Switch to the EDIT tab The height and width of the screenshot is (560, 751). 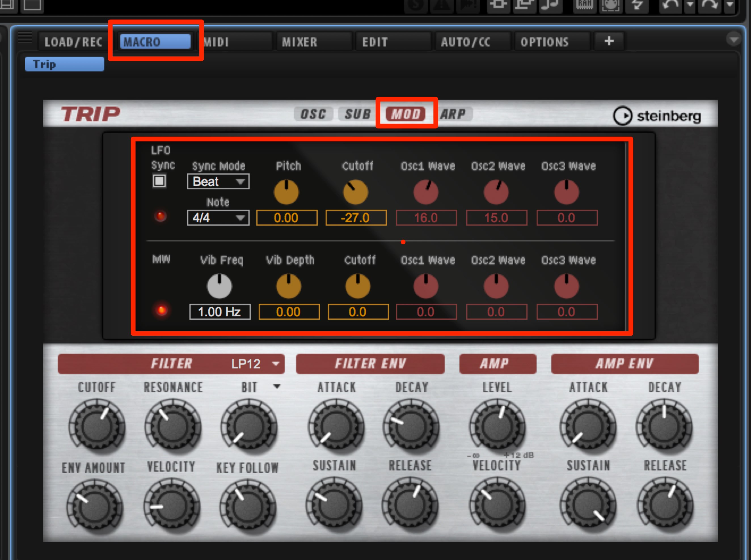pos(393,42)
